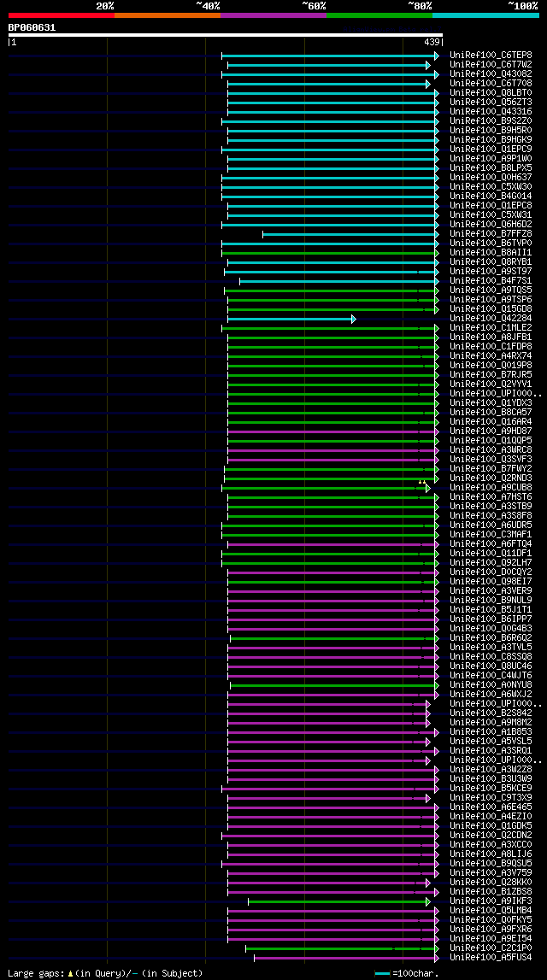Click the green bar for UniRef100_A9IKF3
Screen dimensions: 547x980
click(339, 902)
